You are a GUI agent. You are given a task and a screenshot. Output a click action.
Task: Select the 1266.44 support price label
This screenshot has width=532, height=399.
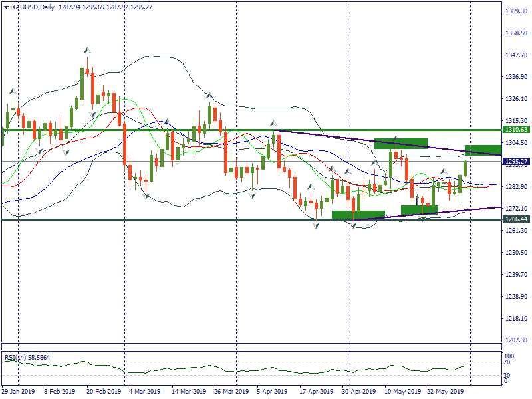coord(516,219)
